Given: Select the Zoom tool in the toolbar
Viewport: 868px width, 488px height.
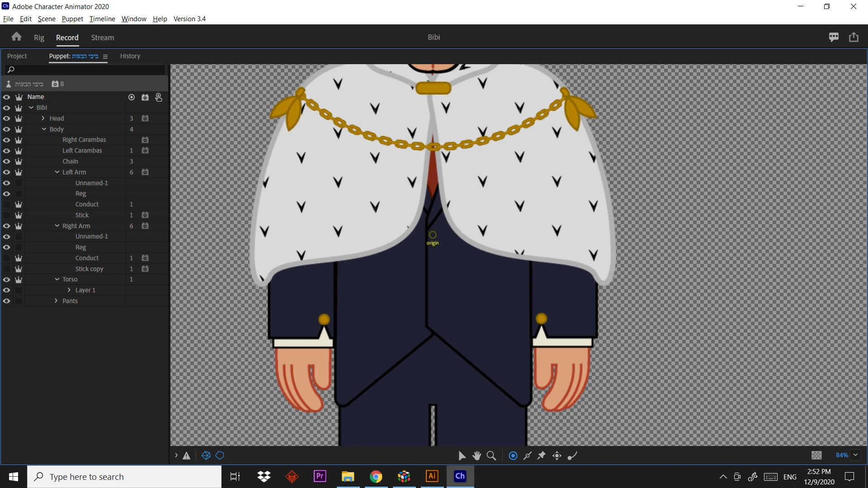Looking at the screenshot, I should [x=491, y=455].
